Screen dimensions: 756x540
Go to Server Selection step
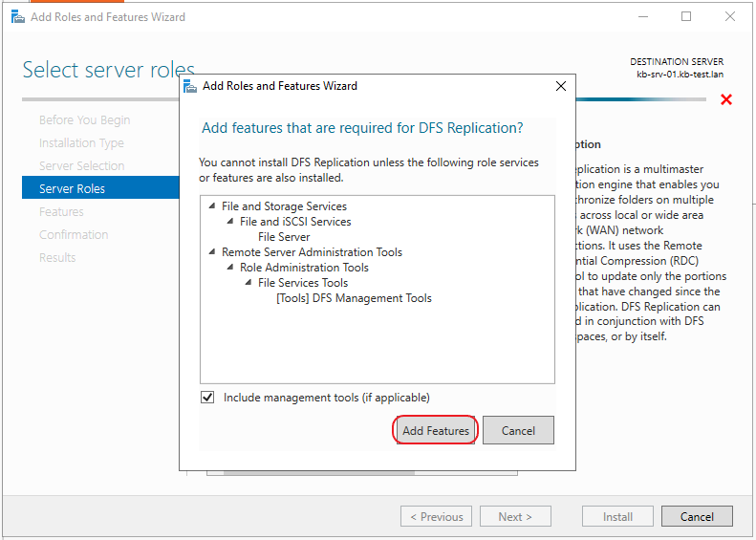coord(82,166)
